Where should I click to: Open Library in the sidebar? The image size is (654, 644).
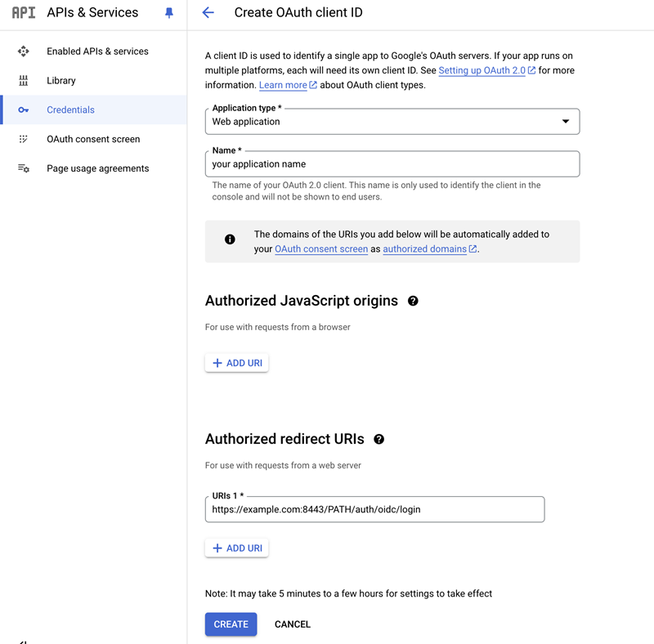[x=61, y=81]
